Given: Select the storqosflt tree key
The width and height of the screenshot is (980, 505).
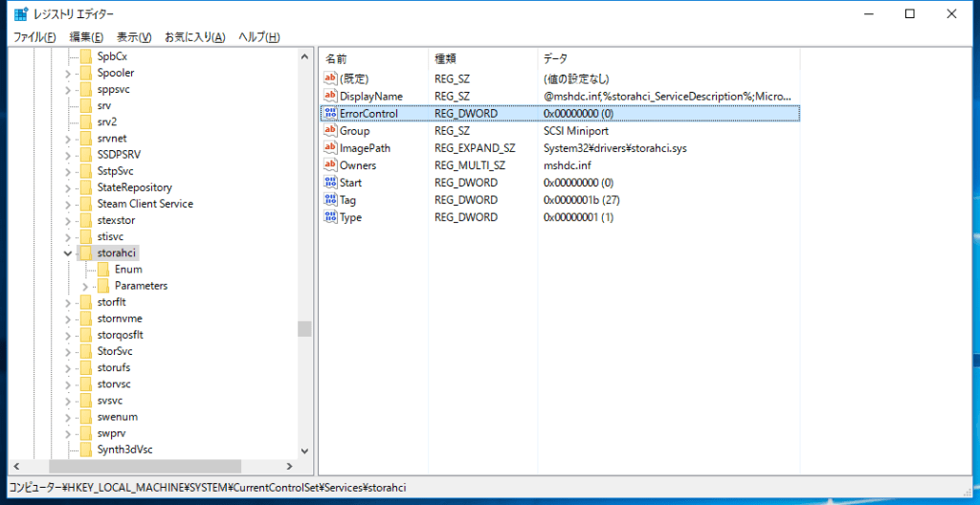Looking at the screenshot, I should 121,335.
